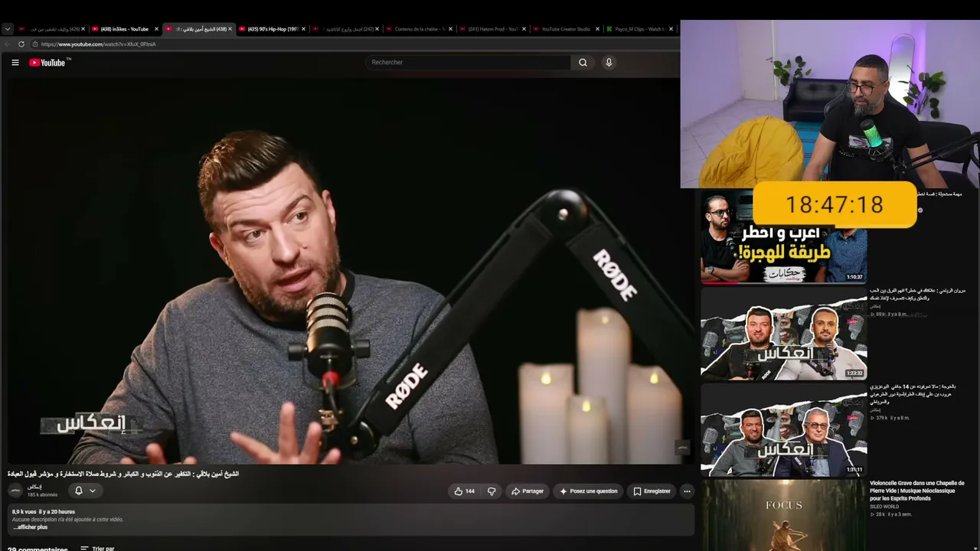Close the in3likes - YouTube tab
Screen dimensions: 980x551
coord(156,29)
